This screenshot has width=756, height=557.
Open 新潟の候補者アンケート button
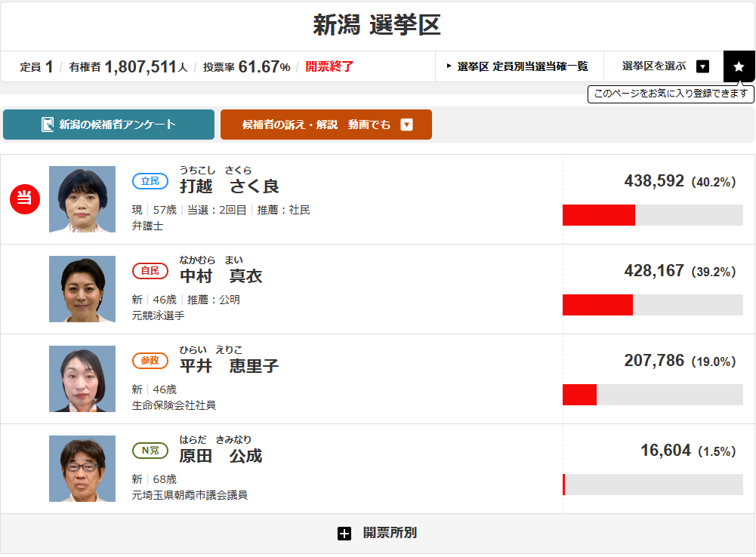[x=109, y=125]
